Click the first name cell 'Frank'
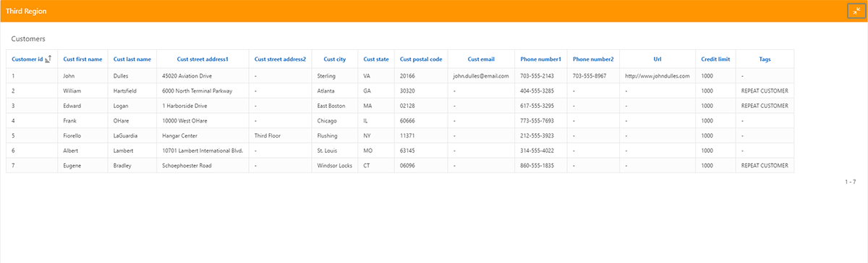The height and width of the screenshot is (263, 868). [70, 120]
